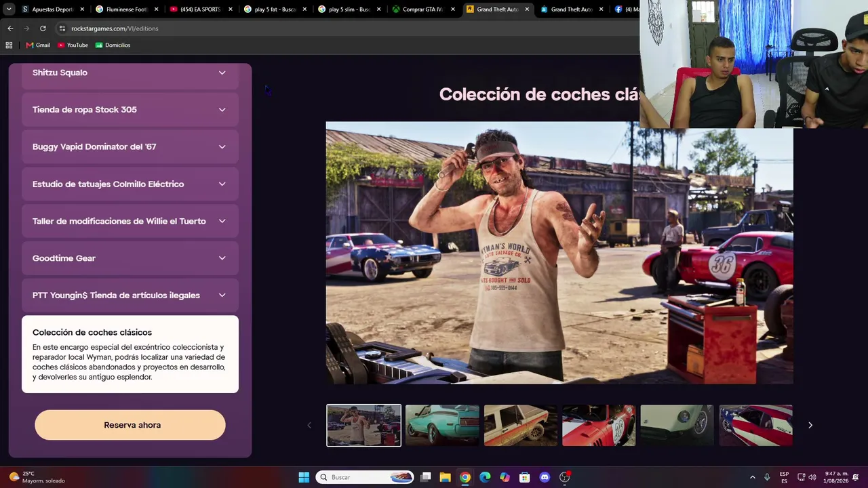The height and width of the screenshot is (488, 868).
Task: Click the browser forward arrow
Action: coord(26,28)
